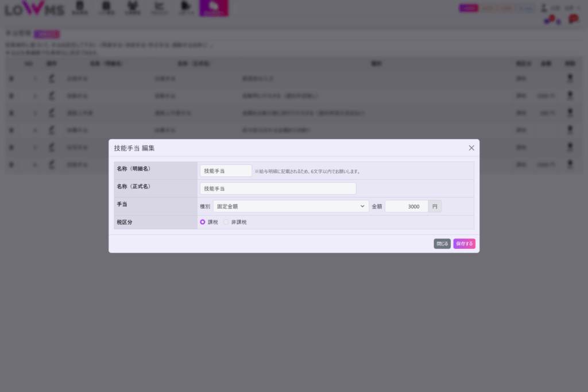The image size is (588, 392).
Task: Open the 種別 dropdown showing 固定金額
Action: pyautogui.click(x=291, y=206)
